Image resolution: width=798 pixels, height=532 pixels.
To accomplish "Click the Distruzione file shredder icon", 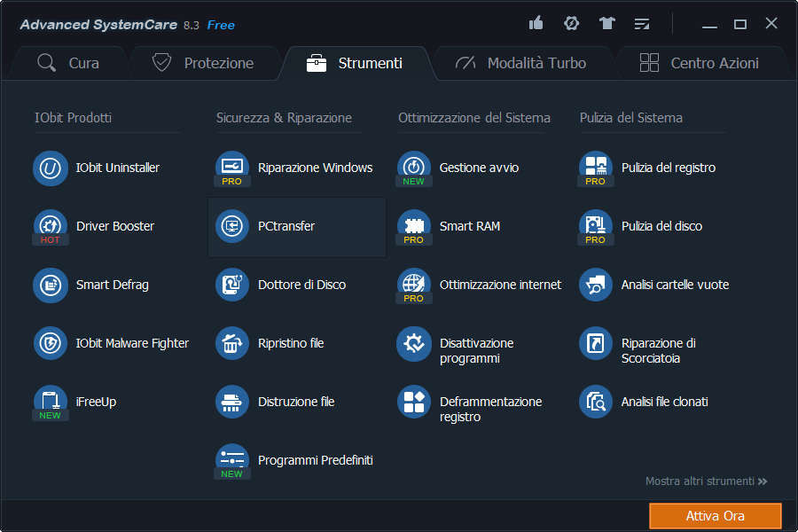I will pyautogui.click(x=232, y=402).
